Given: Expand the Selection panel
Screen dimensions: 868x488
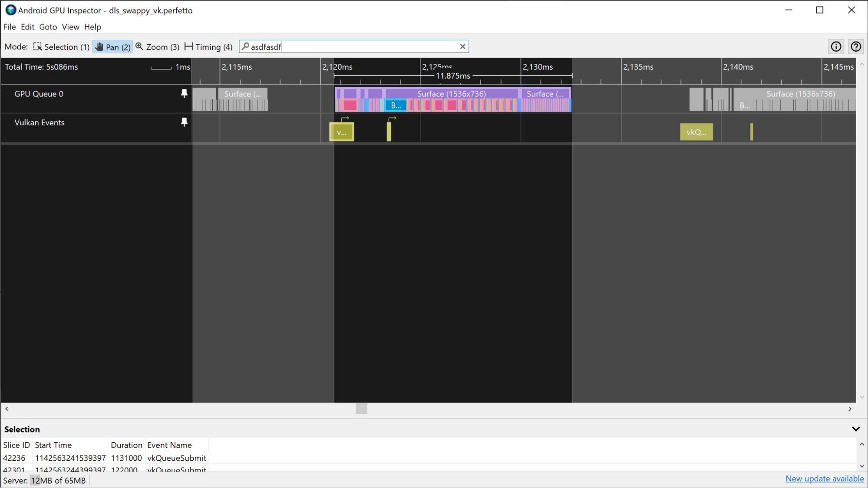Looking at the screenshot, I should point(855,429).
